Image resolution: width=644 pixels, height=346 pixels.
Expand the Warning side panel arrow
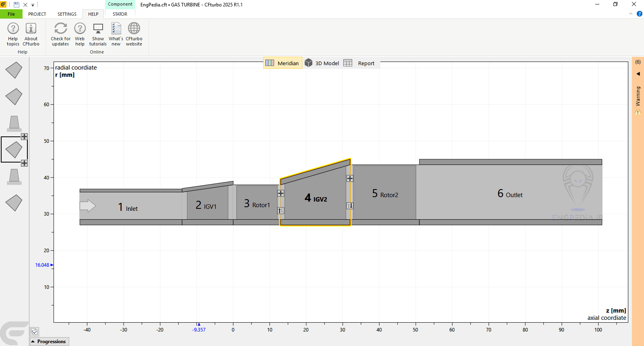[x=638, y=74]
